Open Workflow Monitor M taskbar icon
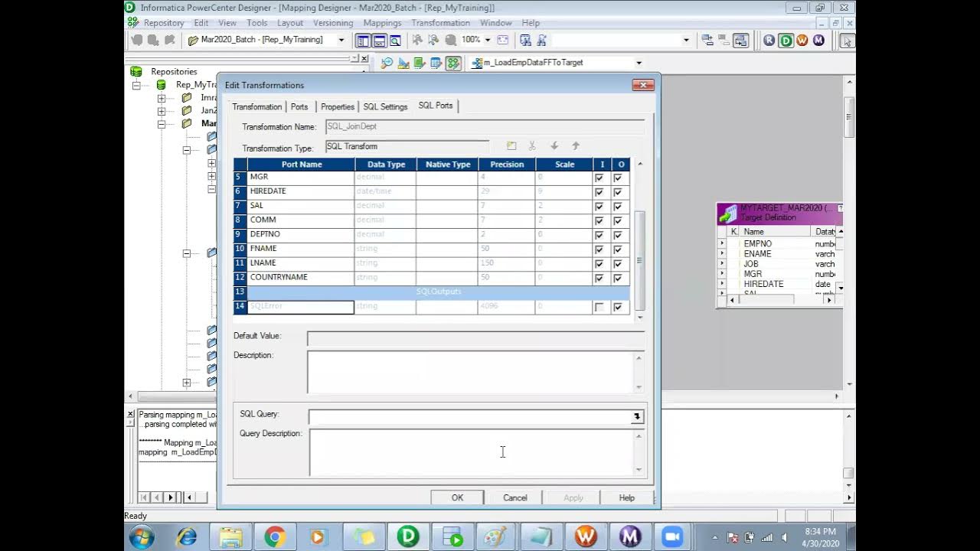The height and width of the screenshot is (551, 980). pos(629,537)
